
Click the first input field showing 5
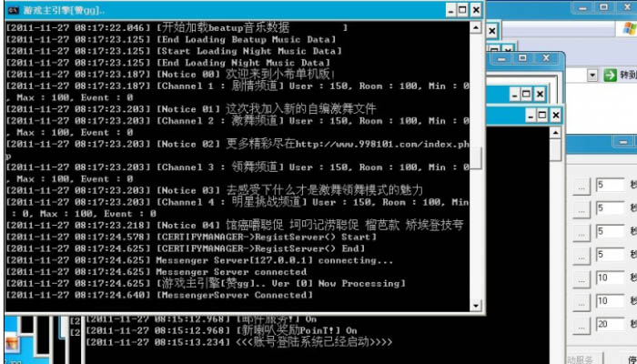tap(609, 186)
